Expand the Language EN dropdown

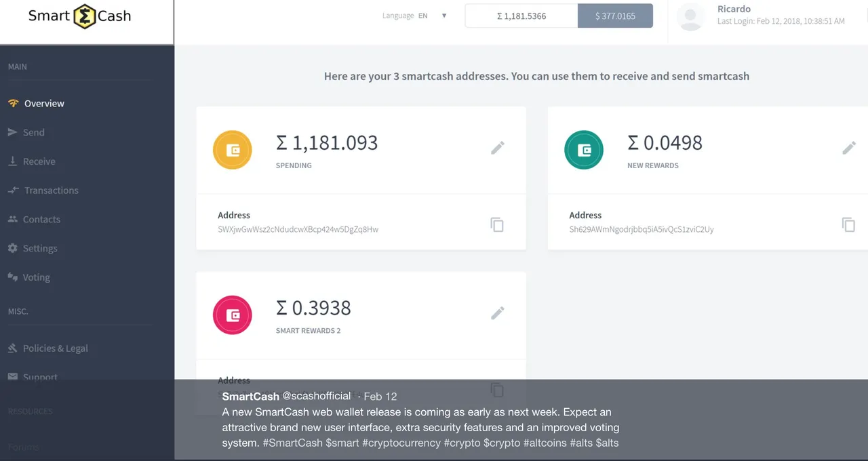pos(415,16)
